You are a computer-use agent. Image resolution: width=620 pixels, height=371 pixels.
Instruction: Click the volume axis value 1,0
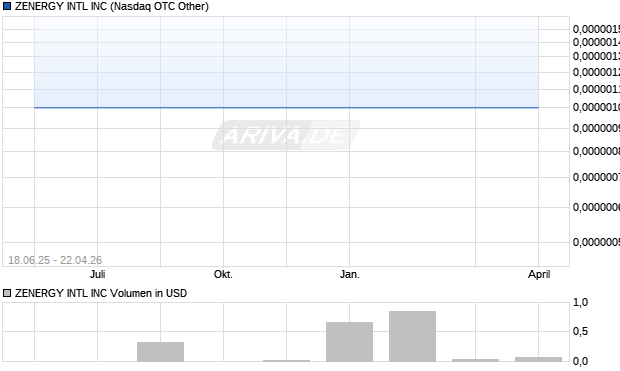580,303
